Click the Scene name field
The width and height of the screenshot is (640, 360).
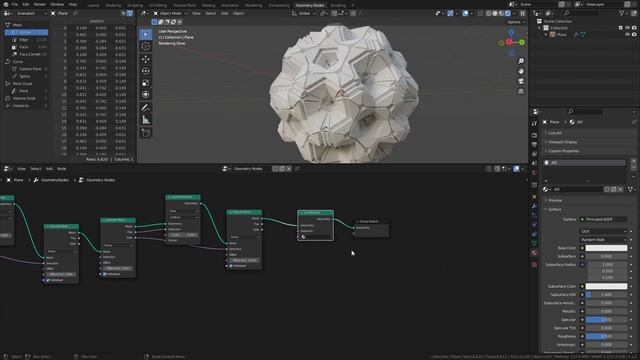pos(538,4)
